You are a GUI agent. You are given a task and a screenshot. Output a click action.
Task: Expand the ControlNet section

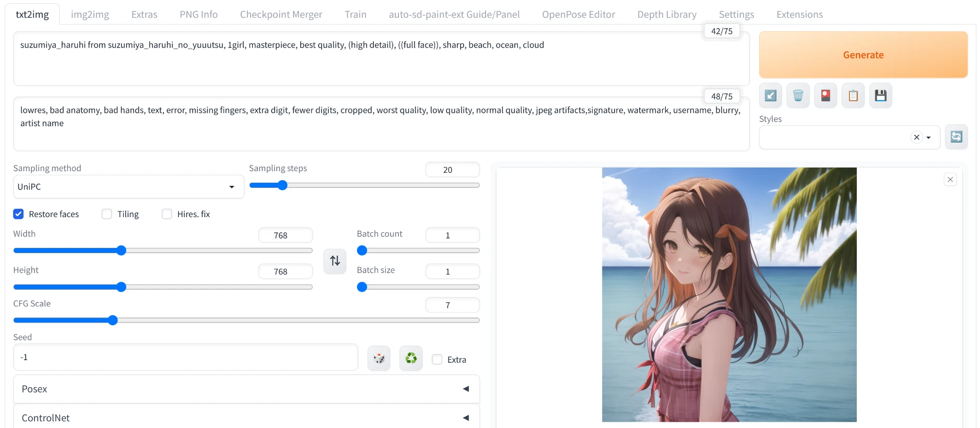click(x=246, y=418)
